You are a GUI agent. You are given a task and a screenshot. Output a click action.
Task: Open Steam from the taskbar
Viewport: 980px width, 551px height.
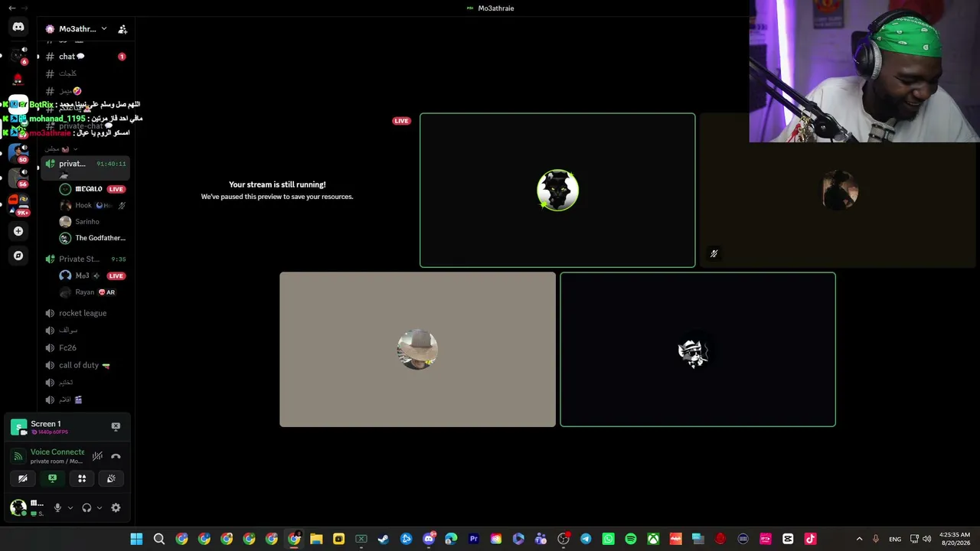click(x=384, y=539)
